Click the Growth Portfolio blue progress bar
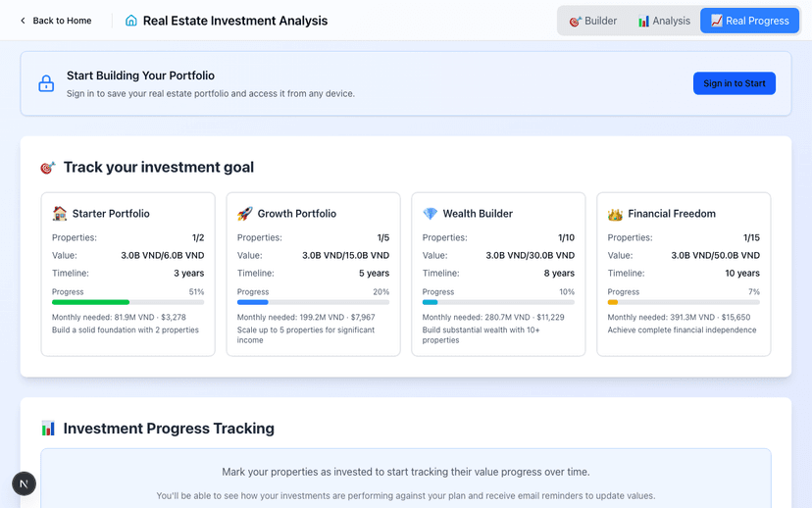The image size is (812, 508). [313, 302]
